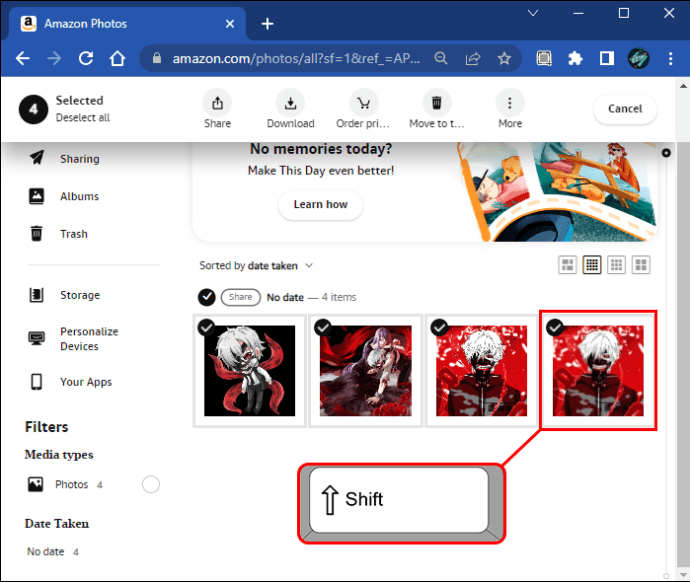The height and width of the screenshot is (582, 690).
Task: Deselect the chibi character photo checkmark
Action: click(206, 327)
